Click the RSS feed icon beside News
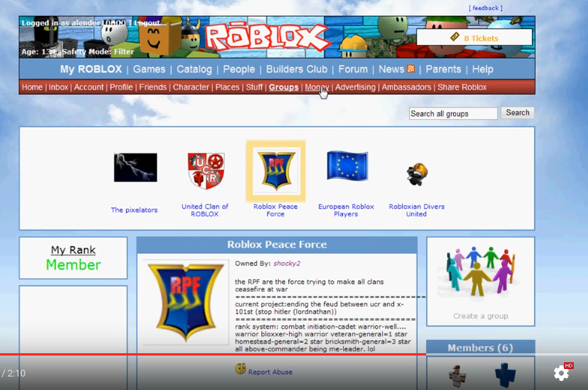This screenshot has height=390, width=588. (411, 69)
